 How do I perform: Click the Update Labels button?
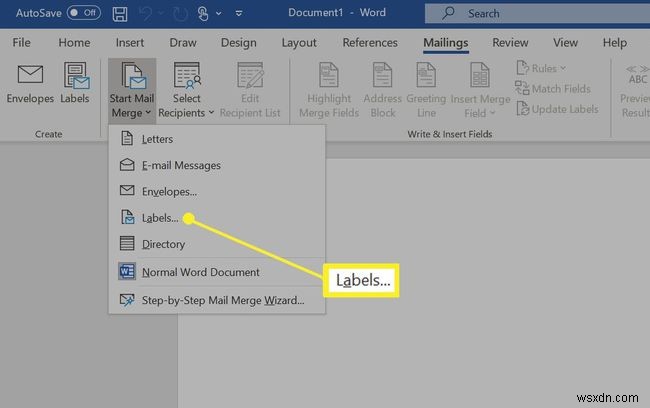(557, 109)
